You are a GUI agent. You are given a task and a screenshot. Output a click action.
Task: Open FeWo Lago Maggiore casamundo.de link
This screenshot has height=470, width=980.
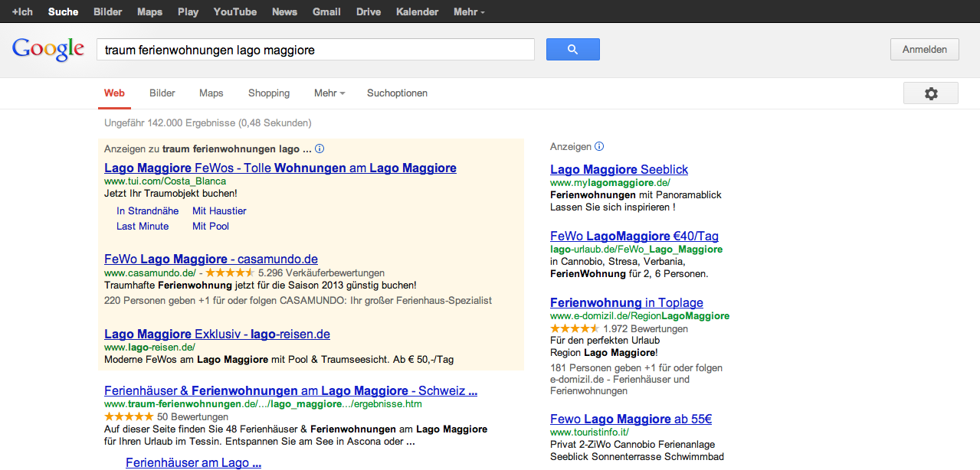pyautogui.click(x=211, y=259)
